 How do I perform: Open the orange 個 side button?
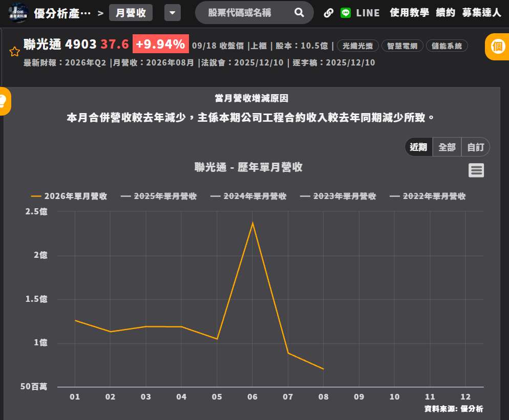(x=497, y=47)
